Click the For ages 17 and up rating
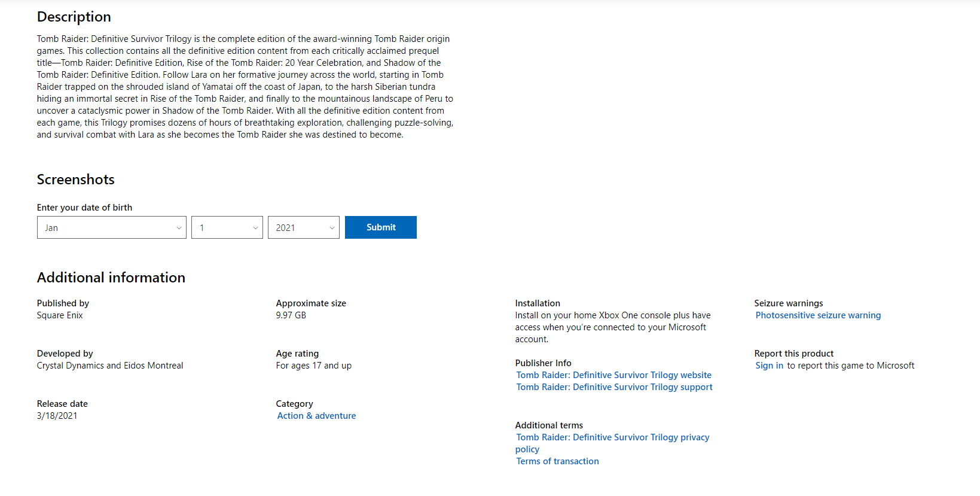Screen dimensions: 980x496 [x=314, y=366]
